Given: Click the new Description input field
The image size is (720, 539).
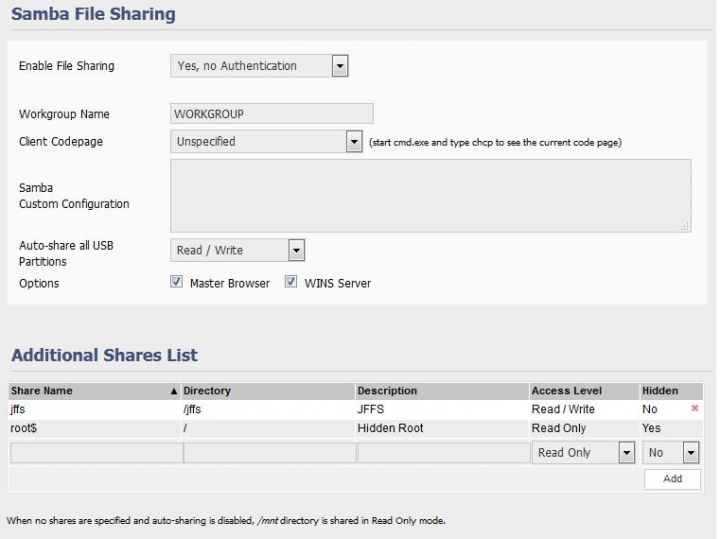Looking at the screenshot, I should tap(444, 453).
